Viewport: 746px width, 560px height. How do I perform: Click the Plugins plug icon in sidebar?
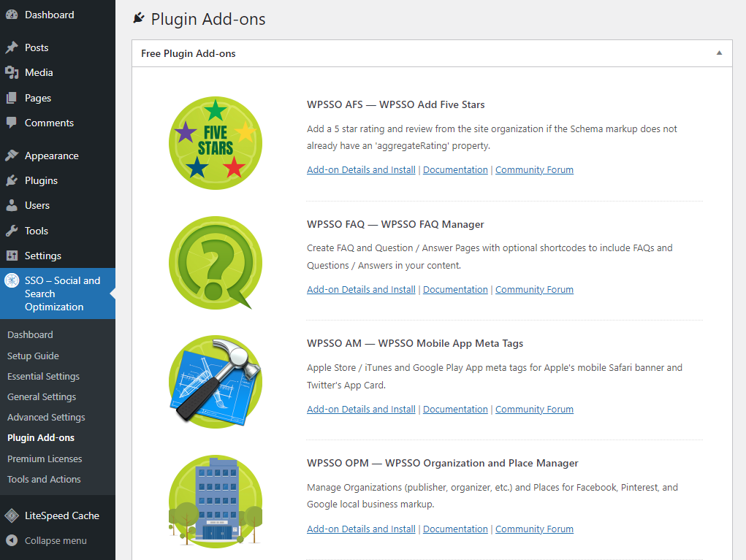point(12,180)
